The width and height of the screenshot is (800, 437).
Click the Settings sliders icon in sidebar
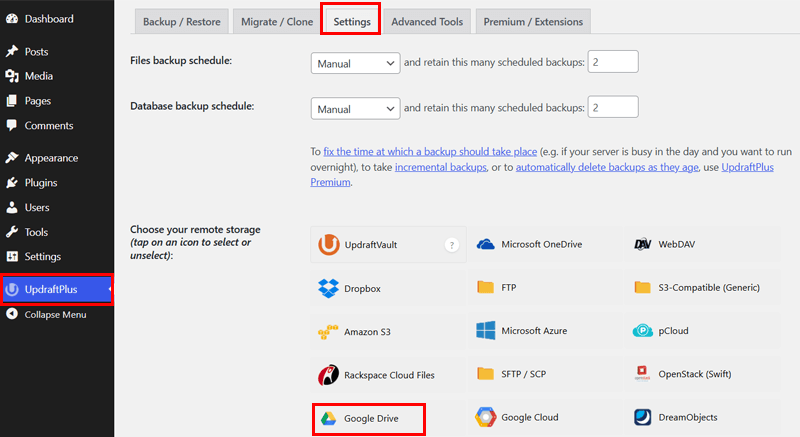[12, 256]
